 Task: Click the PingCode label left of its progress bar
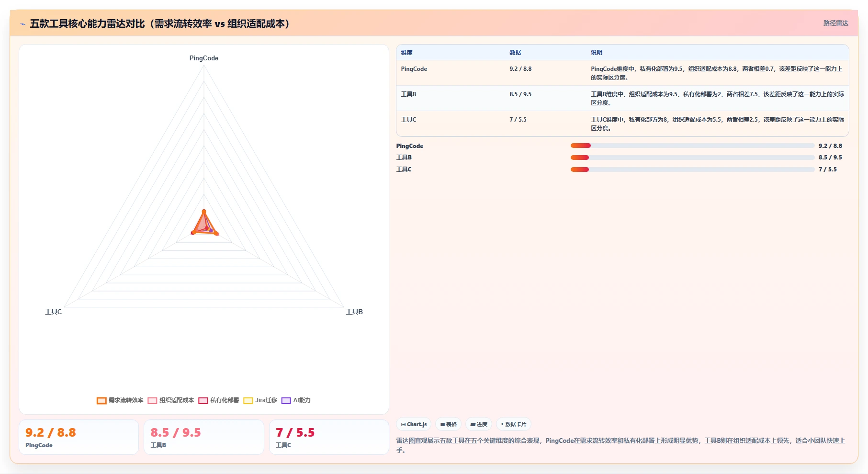409,146
